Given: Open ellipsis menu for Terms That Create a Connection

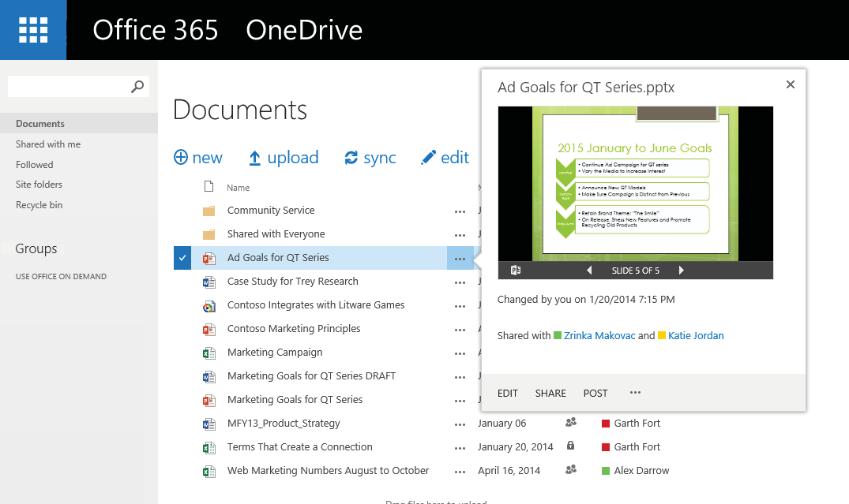Looking at the screenshot, I should (x=460, y=448).
